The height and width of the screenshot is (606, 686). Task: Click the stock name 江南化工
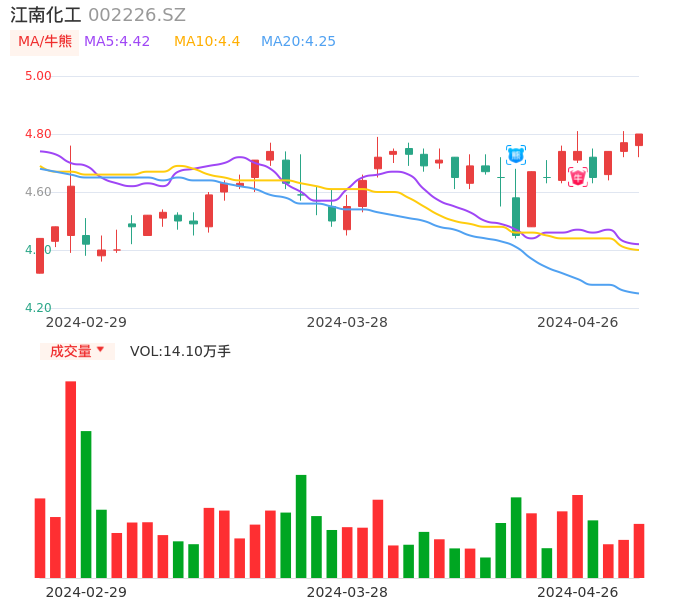46,15
